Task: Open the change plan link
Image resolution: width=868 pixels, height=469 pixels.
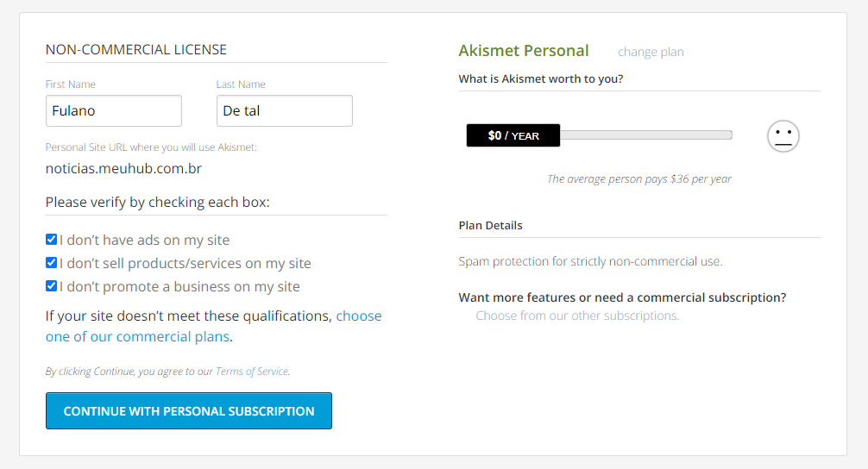Action: point(651,52)
